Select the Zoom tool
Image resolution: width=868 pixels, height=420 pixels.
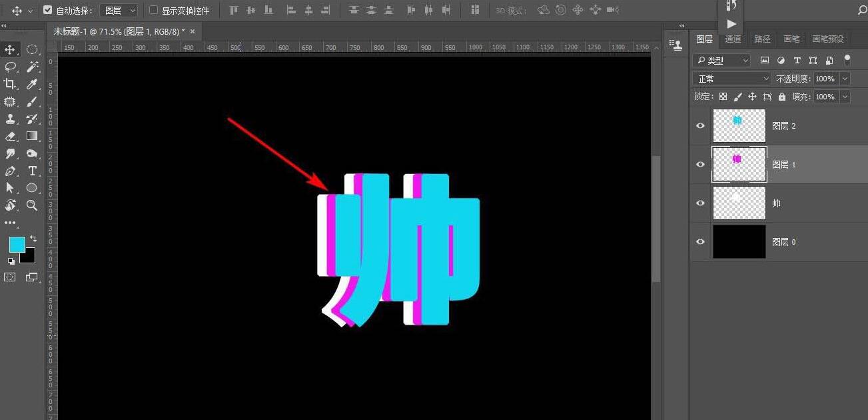point(31,207)
